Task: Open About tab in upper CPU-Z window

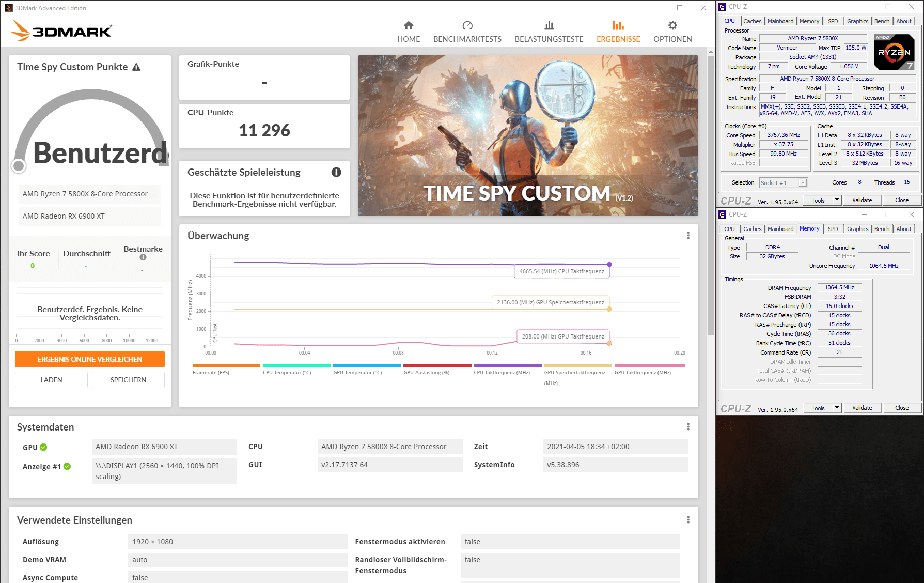Action: point(903,21)
